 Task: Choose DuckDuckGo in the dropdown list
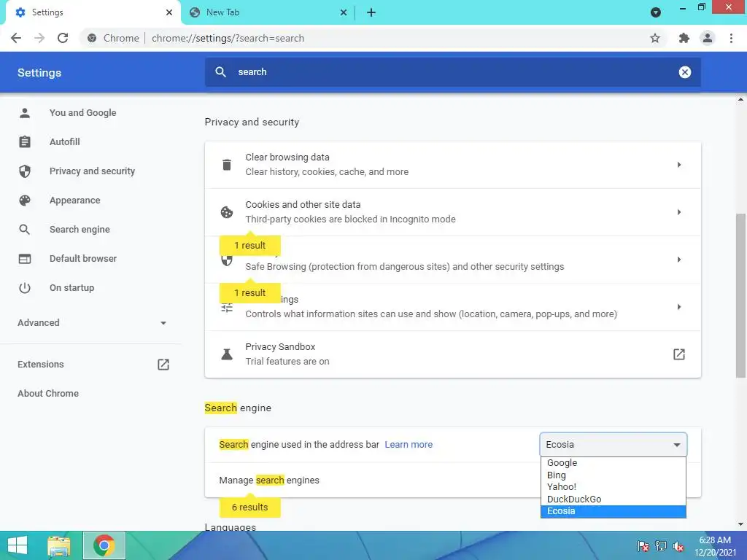point(613,499)
